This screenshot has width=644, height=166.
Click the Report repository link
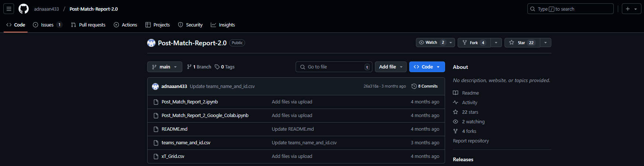pyautogui.click(x=471, y=141)
